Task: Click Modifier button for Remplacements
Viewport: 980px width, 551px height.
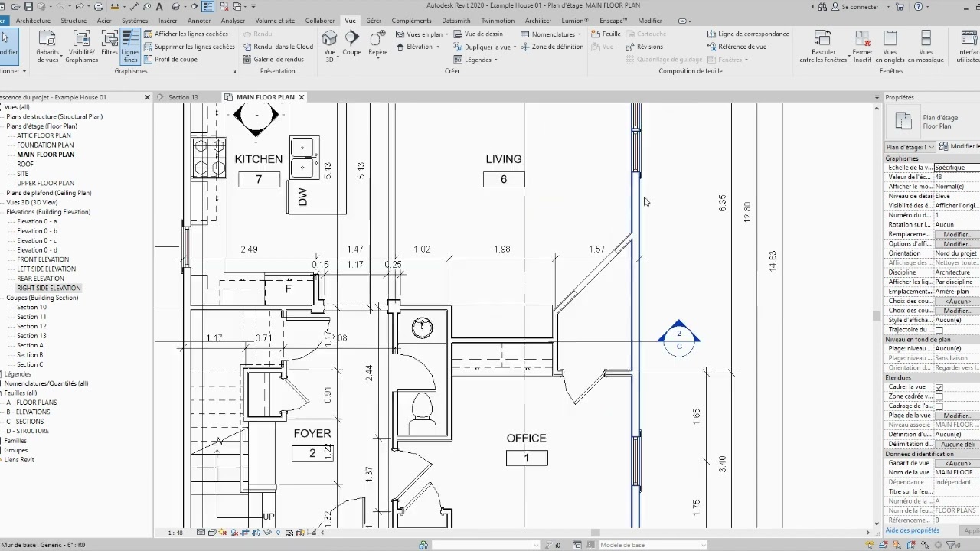Action: pyautogui.click(x=957, y=234)
